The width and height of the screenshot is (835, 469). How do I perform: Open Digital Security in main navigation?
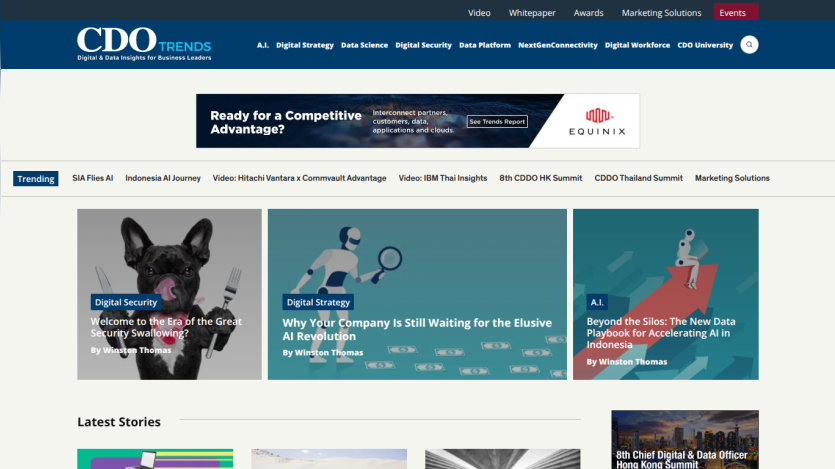click(423, 45)
